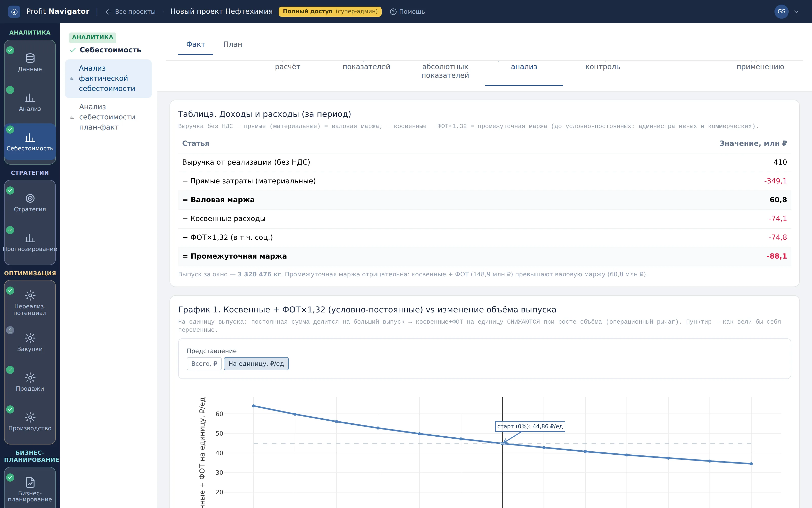Open the Продажи optimization item
812x508 pixels.
pos(30,382)
